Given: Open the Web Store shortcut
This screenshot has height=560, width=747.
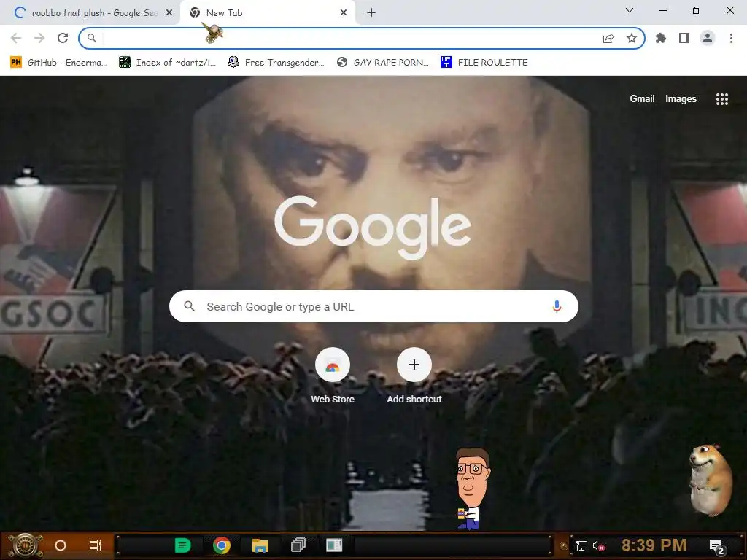Looking at the screenshot, I should coord(333,376).
